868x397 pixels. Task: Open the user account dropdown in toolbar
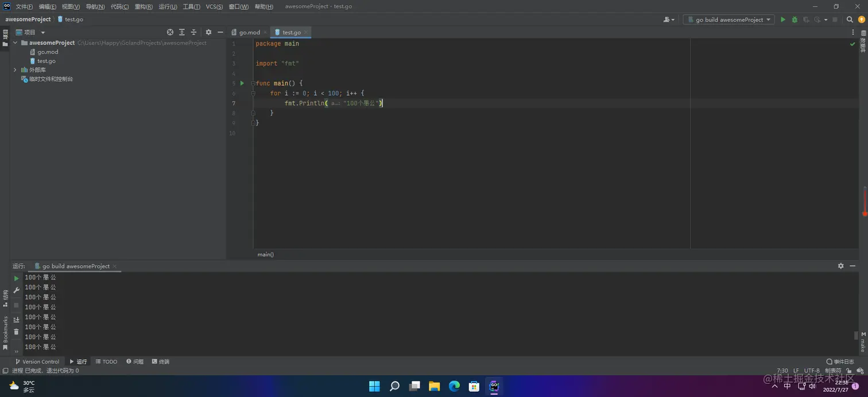coord(669,20)
